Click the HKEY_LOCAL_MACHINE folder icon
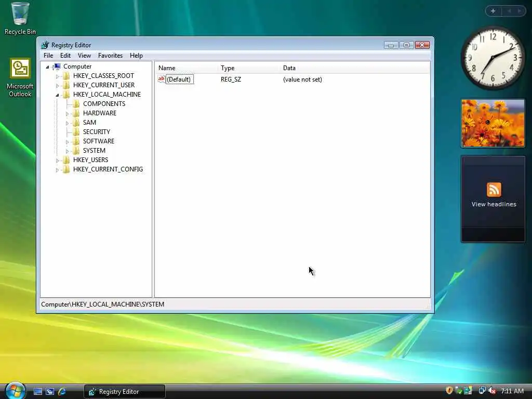This screenshot has height=399, width=532. coord(66,95)
